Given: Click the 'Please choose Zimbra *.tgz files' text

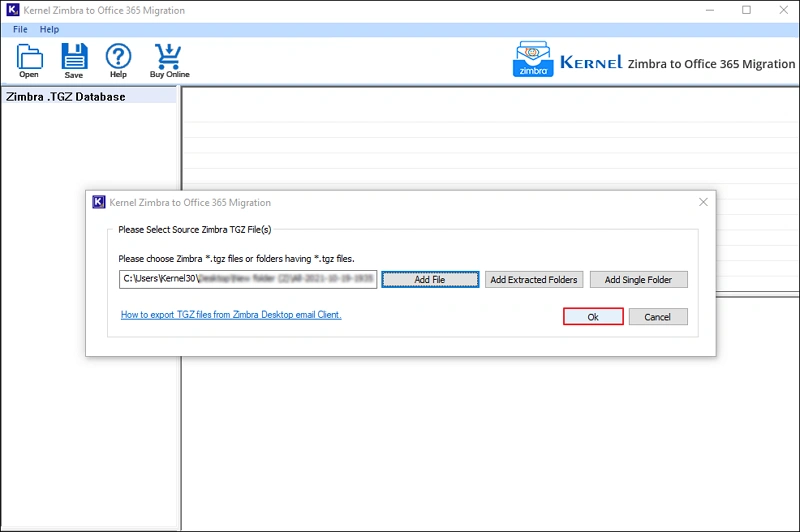Looking at the screenshot, I should [236, 259].
